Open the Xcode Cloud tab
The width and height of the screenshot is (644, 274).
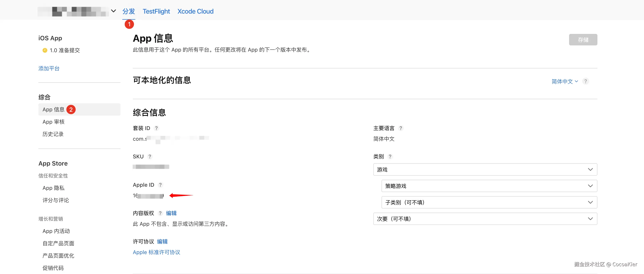(195, 11)
